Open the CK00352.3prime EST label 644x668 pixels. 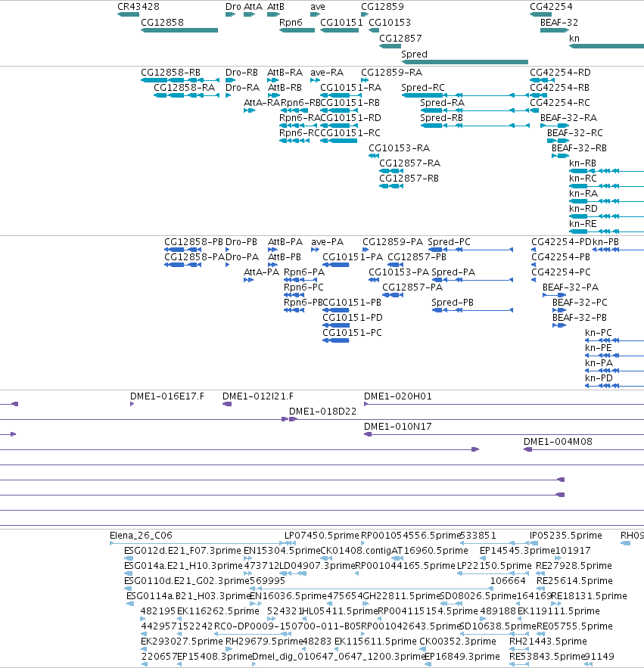(458, 642)
